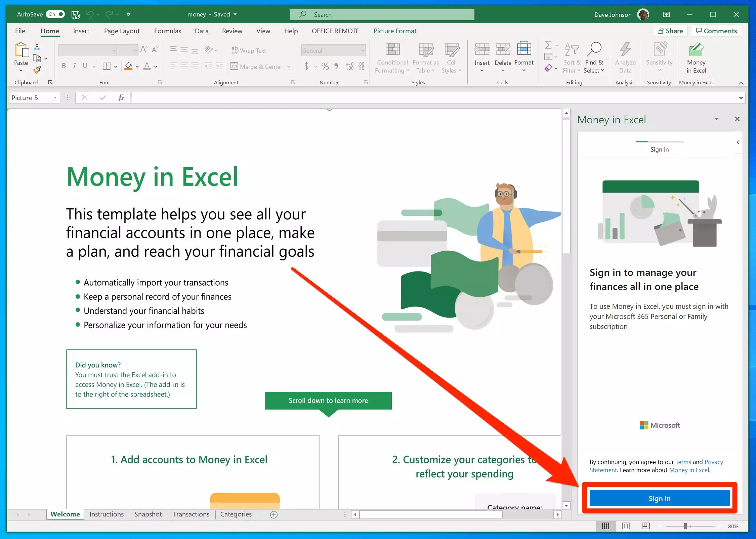Click zoom in plus button
Image resolution: width=756 pixels, height=539 pixels.
(720, 526)
